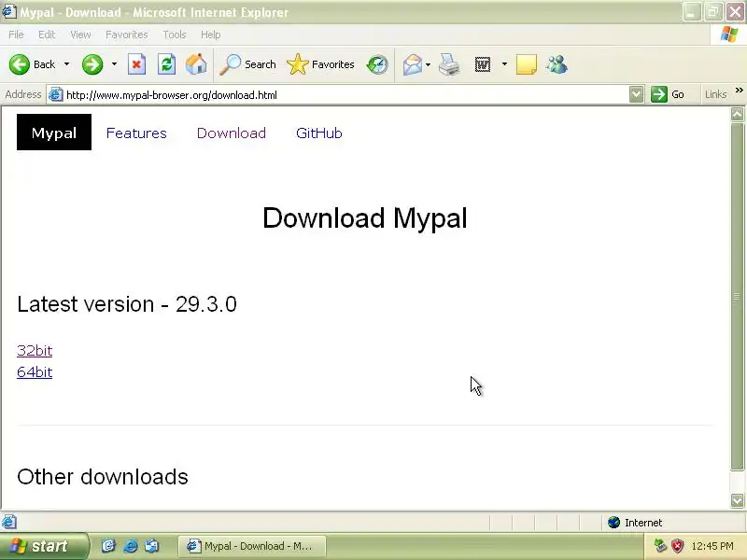Click the Windows flag logo throbber

[729, 35]
